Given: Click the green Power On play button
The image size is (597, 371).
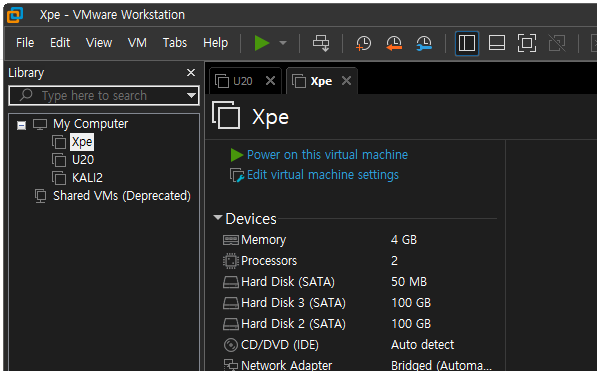Looking at the screenshot, I should click(x=262, y=43).
